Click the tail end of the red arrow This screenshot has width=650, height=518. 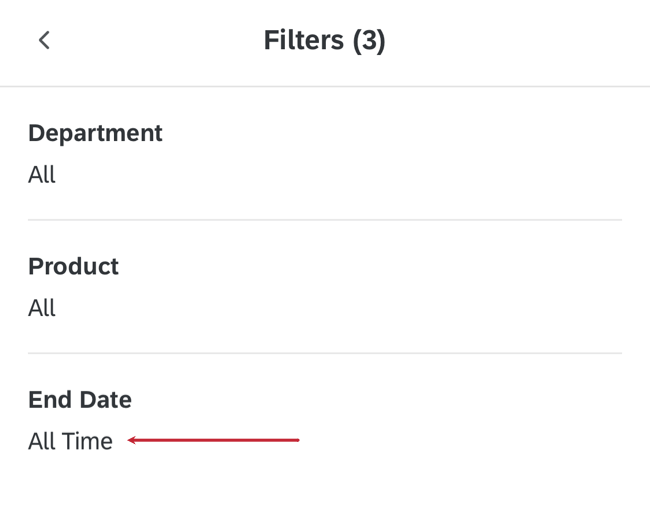(295, 440)
